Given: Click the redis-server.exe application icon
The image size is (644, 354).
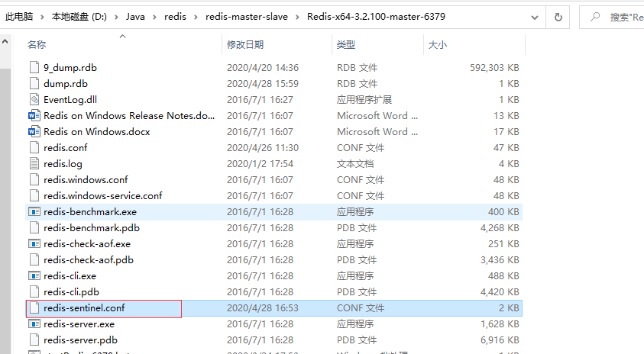Looking at the screenshot, I should click(x=34, y=323).
